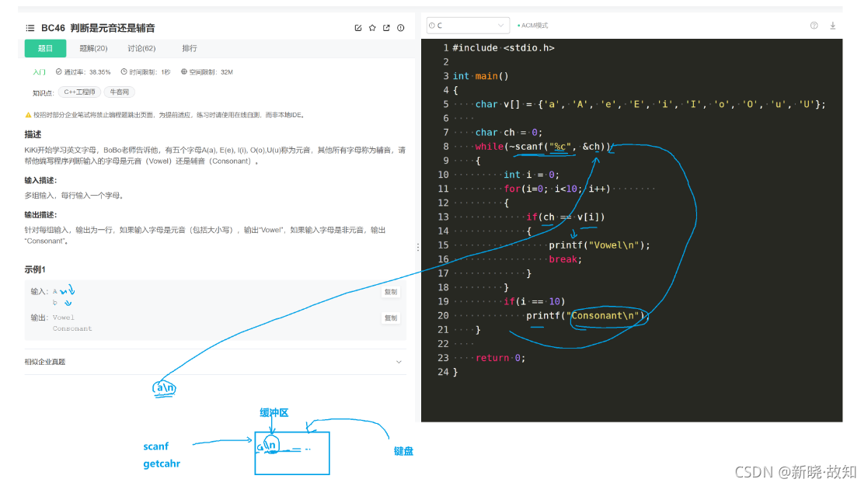Favorite the problem with the star icon
Viewport: 868px width, 486px height.
click(372, 28)
